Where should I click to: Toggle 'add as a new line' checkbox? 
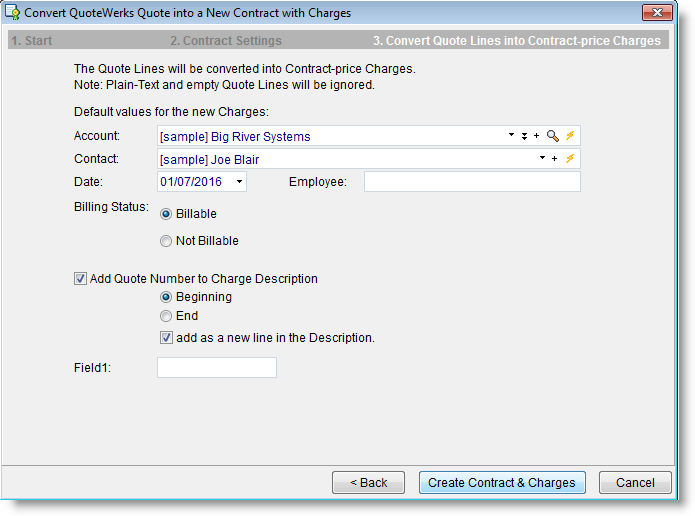point(166,338)
